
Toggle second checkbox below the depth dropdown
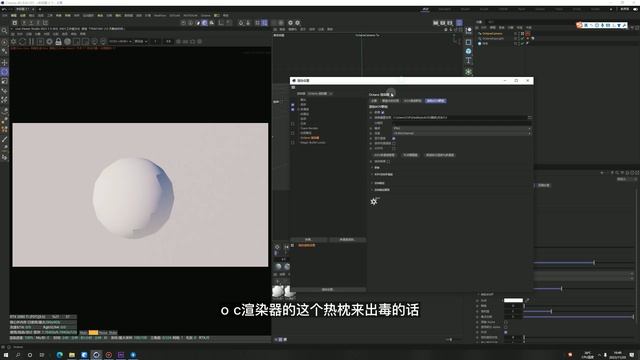[393, 143]
